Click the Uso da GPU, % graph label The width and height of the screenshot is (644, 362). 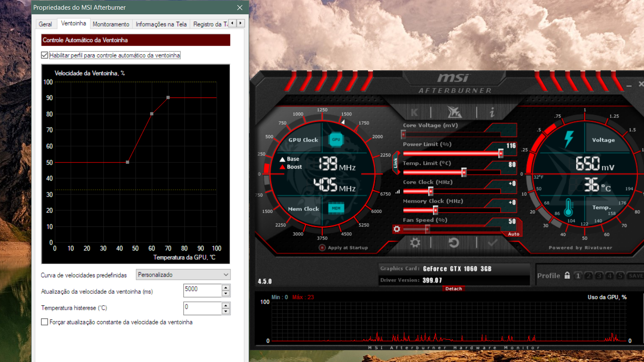pyautogui.click(x=607, y=297)
